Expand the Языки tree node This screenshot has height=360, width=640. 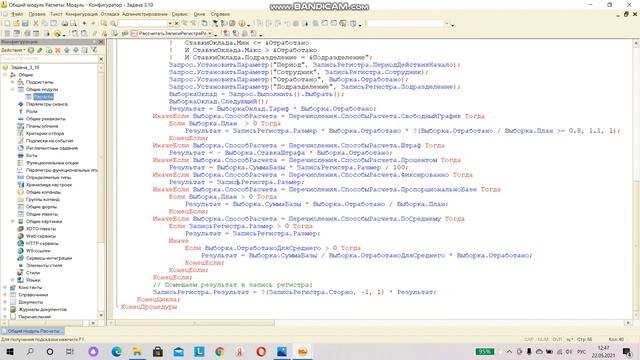point(13,280)
